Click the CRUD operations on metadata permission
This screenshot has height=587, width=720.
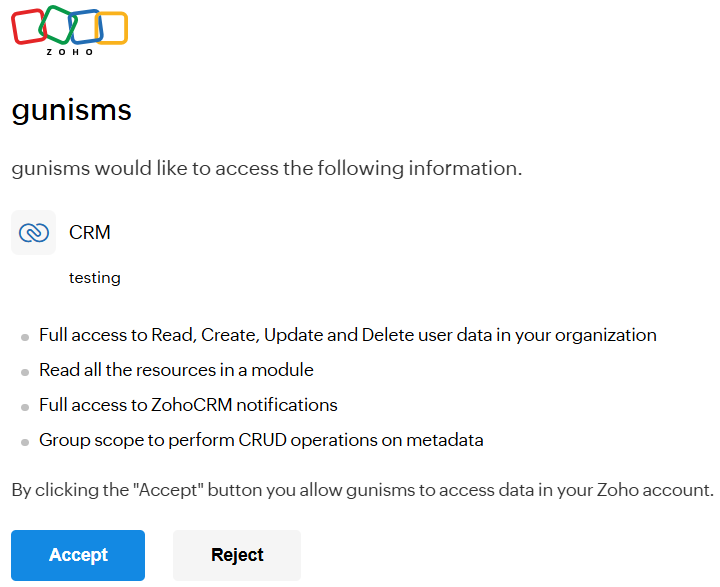click(261, 440)
